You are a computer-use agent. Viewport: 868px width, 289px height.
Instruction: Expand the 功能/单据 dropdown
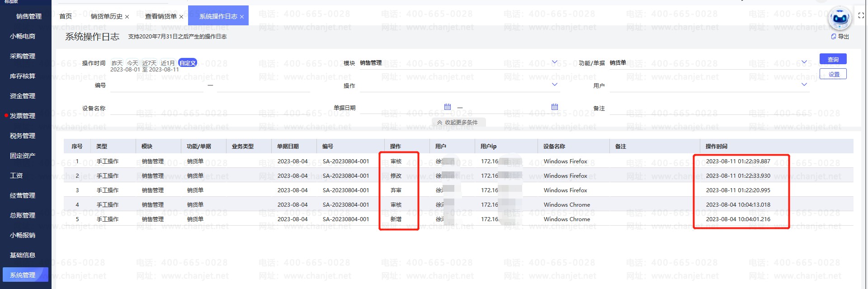point(804,62)
